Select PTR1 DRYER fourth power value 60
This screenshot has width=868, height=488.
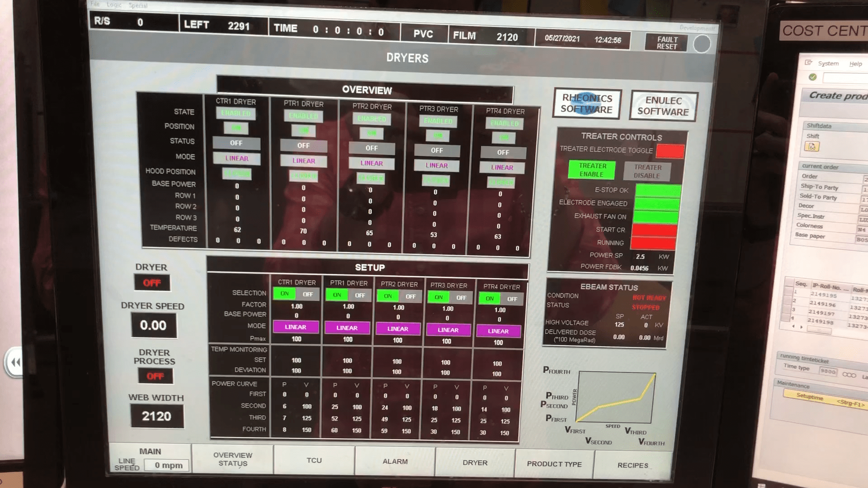pyautogui.click(x=335, y=430)
